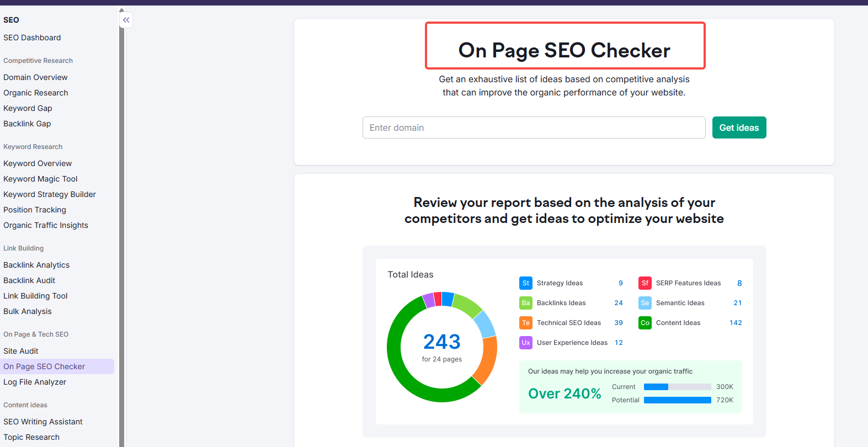Screen dimensions: 868x447
Task: Click the dark-green Content Ideas 'Co' icon
Action: (645, 323)
